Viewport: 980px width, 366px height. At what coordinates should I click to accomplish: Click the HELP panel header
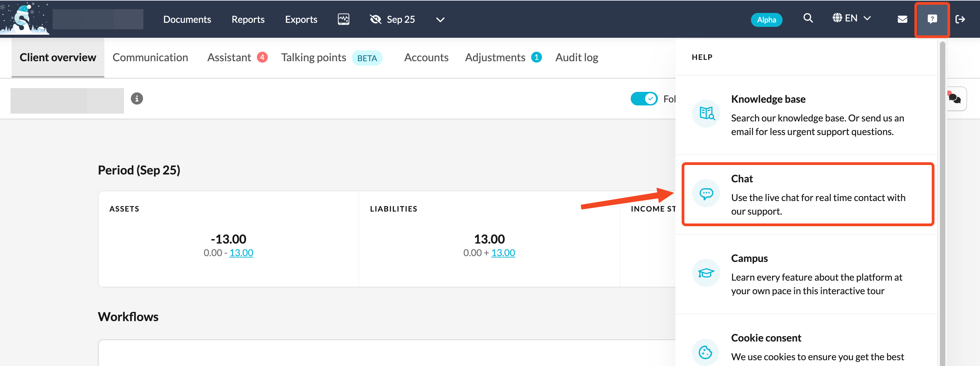(x=702, y=57)
